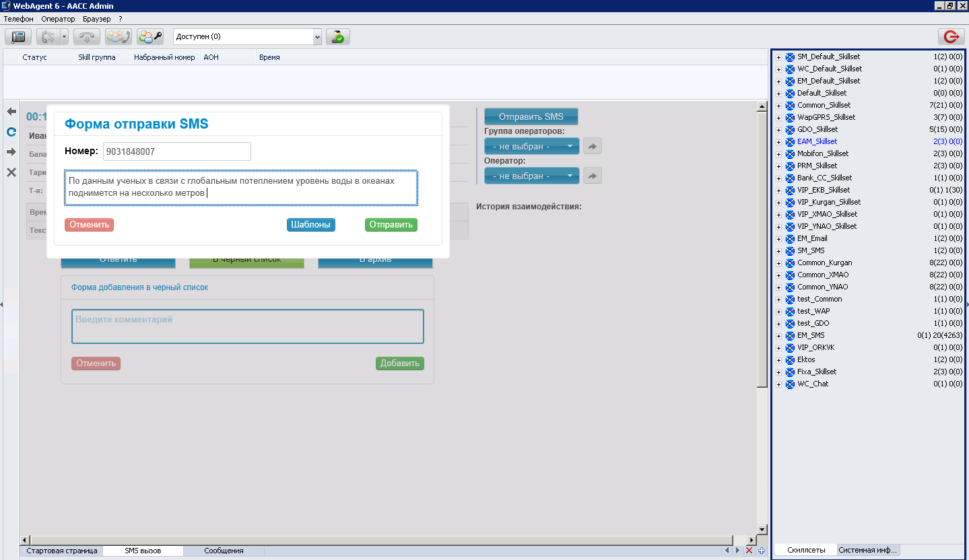Open the status combo box showing Доступен (0)
Viewport: 969px width, 560px height.
point(248,37)
